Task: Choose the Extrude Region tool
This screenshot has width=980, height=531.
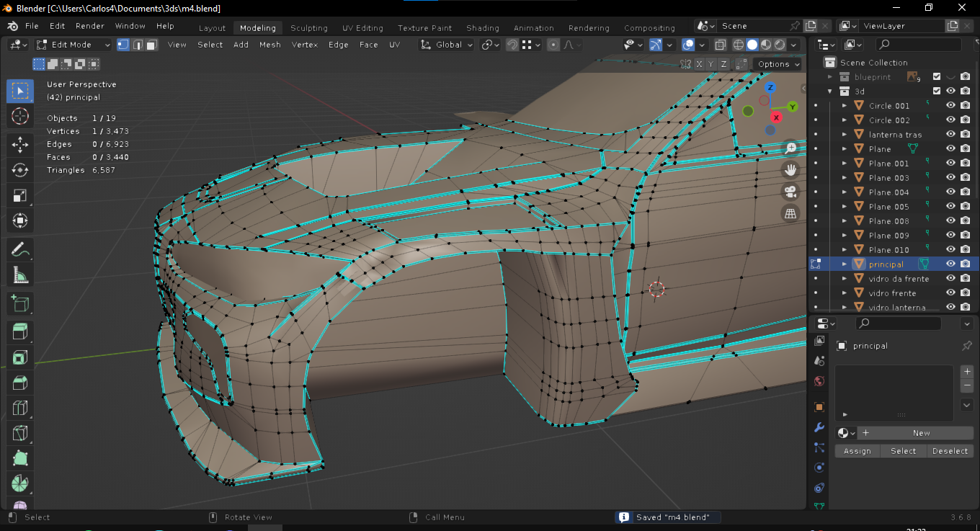Action: [20, 332]
